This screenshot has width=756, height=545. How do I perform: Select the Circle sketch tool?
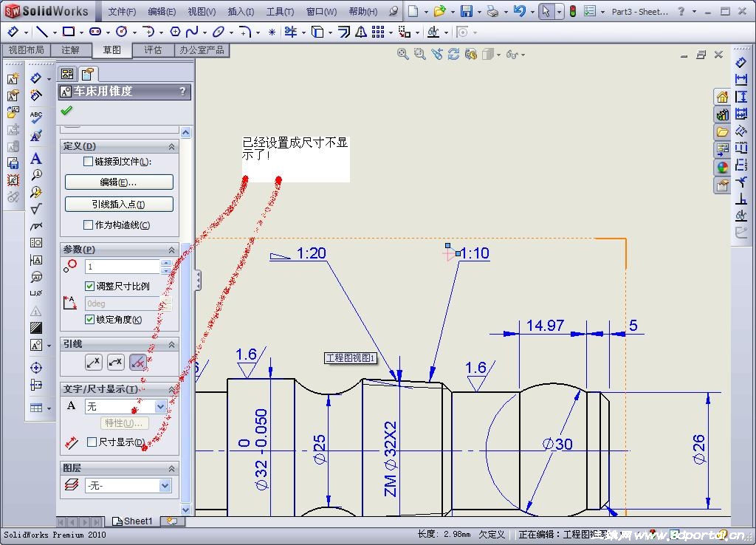(122, 32)
